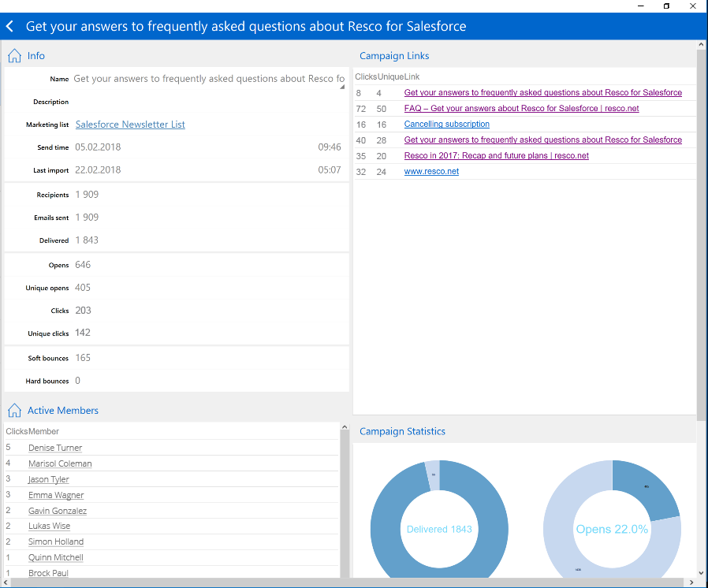This screenshot has width=708, height=588.
Task: Click the home icon beside Info
Action: coord(14,55)
